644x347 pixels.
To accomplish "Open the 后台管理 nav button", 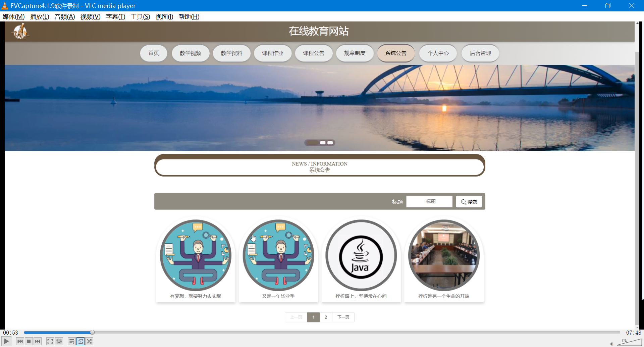I will (480, 53).
